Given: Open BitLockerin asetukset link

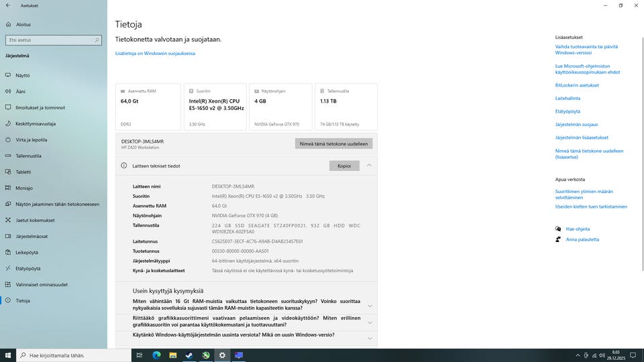Looking at the screenshot, I should pos(577,85).
